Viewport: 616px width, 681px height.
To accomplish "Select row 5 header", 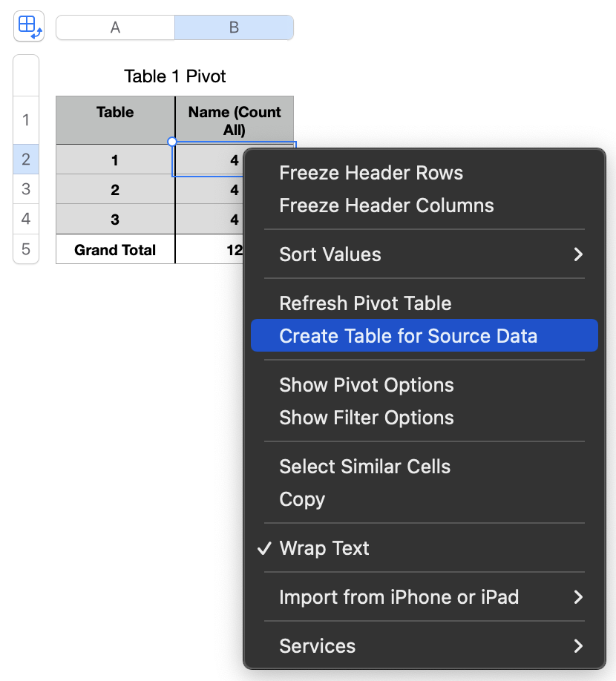I will click(26, 249).
